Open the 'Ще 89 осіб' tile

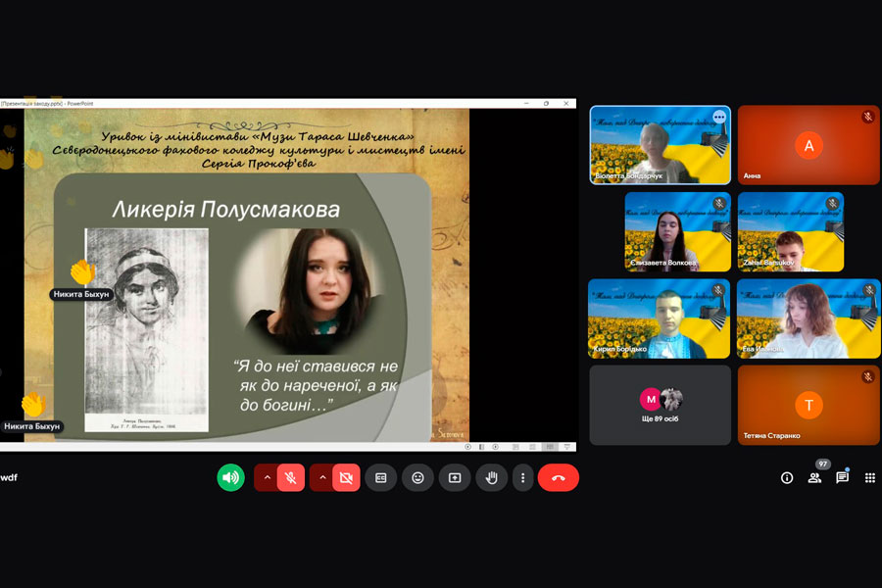click(660, 405)
